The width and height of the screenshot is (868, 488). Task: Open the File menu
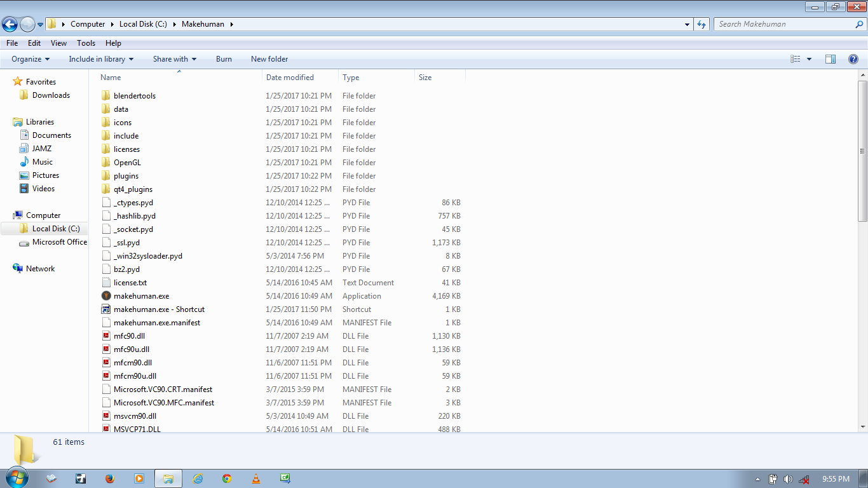click(x=12, y=43)
